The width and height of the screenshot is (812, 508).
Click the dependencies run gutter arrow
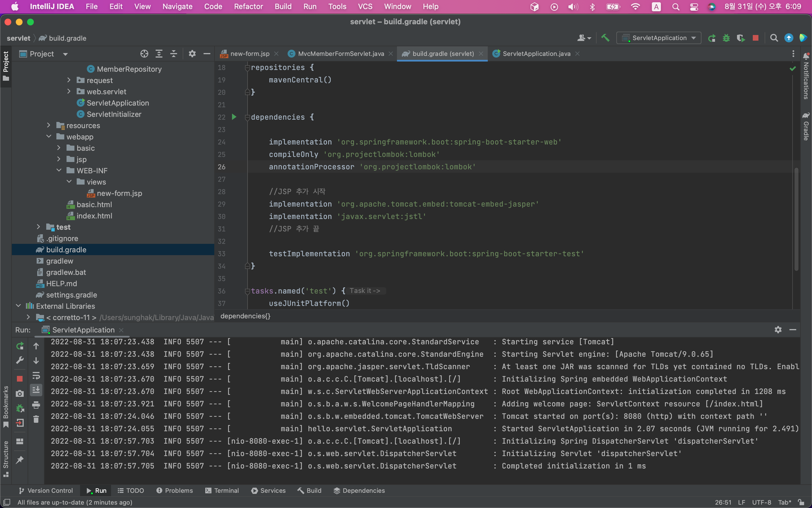click(x=234, y=117)
